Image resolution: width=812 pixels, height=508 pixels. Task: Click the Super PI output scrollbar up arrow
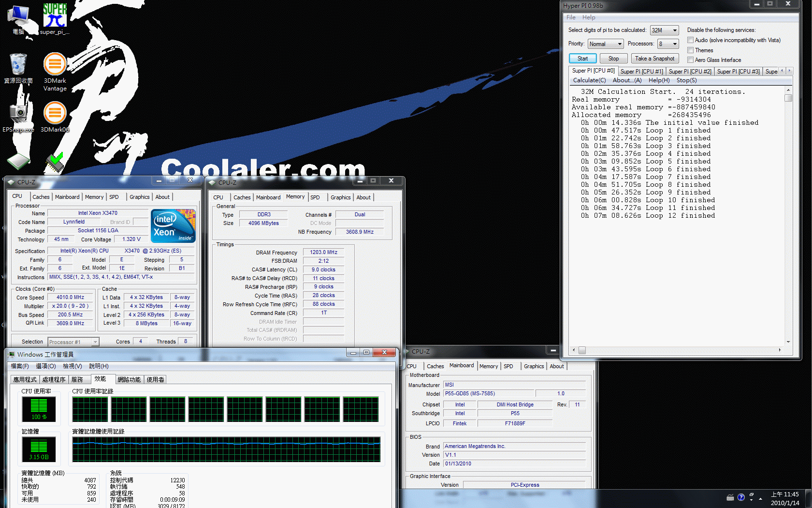pyautogui.click(x=788, y=90)
